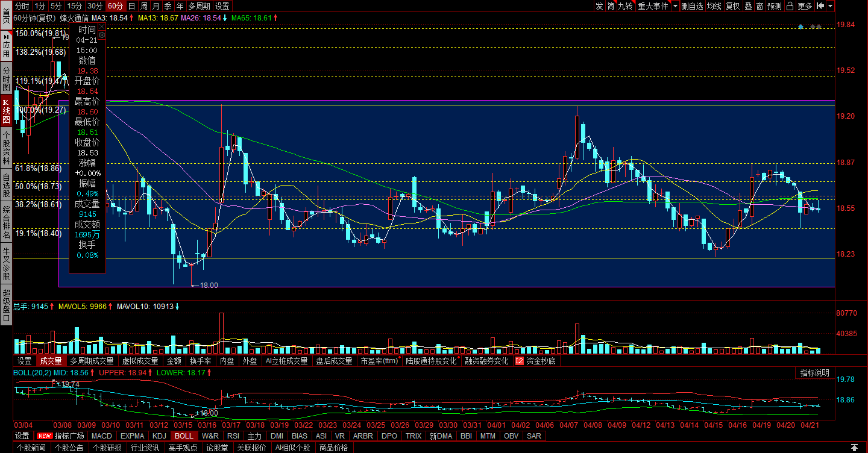Select the 60分 period

point(115,6)
